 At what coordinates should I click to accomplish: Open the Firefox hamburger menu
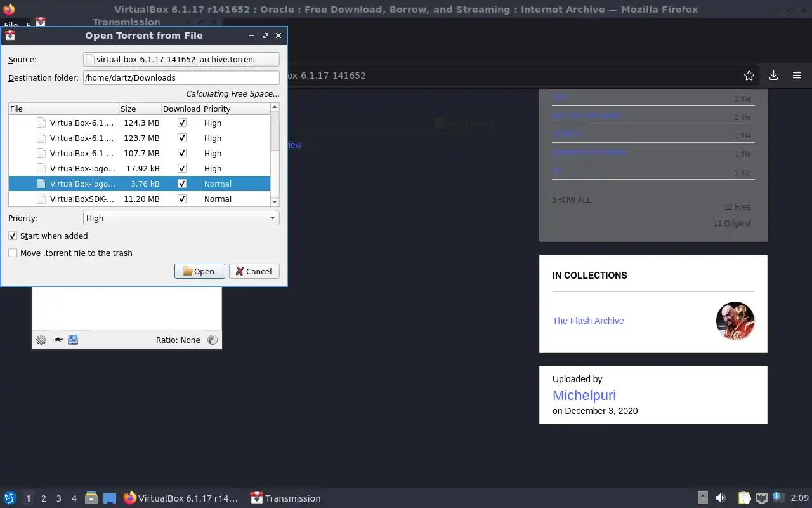(x=797, y=76)
